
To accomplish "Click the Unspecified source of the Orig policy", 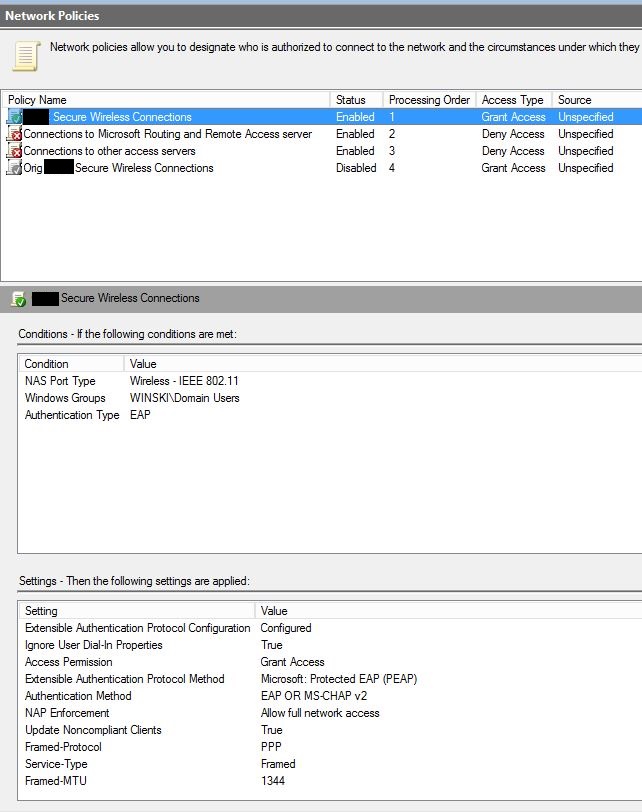I will (586, 168).
